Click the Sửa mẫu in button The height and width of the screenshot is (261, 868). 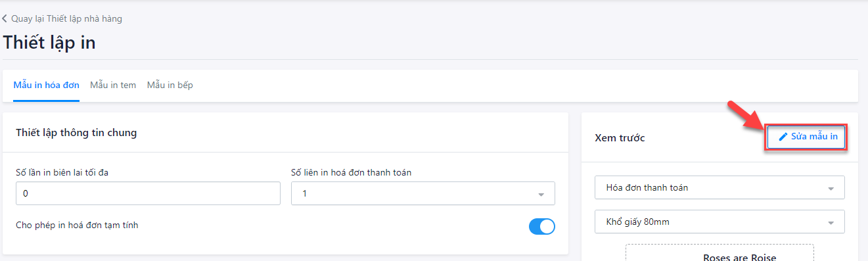(x=807, y=137)
